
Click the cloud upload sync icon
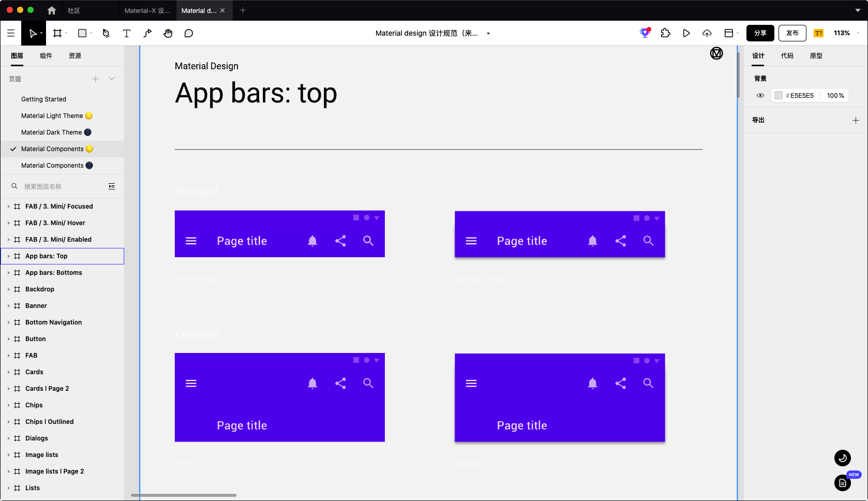[x=707, y=33]
